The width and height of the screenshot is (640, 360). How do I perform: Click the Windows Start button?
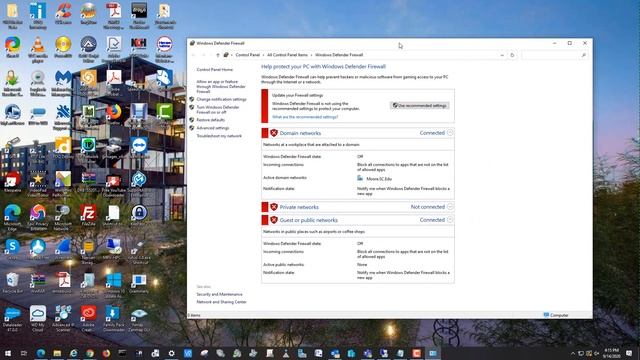point(8,353)
